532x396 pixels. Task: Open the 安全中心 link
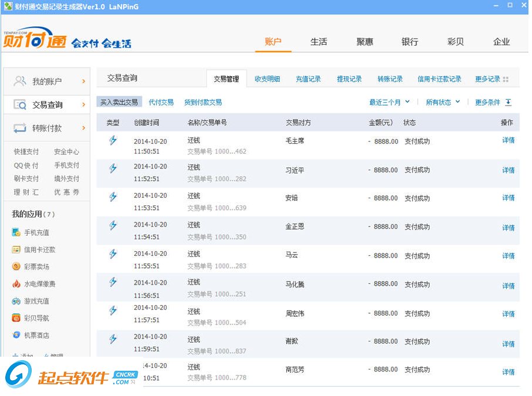click(x=66, y=151)
